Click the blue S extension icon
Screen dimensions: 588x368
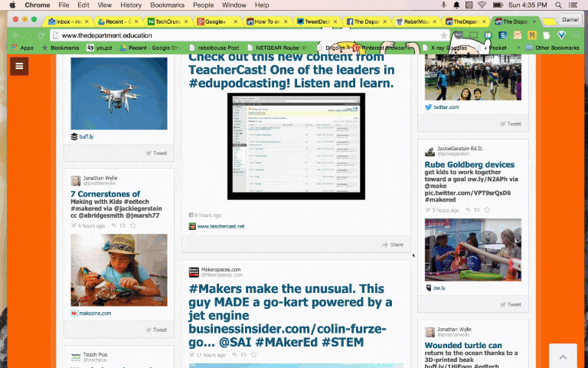[x=502, y=35]
